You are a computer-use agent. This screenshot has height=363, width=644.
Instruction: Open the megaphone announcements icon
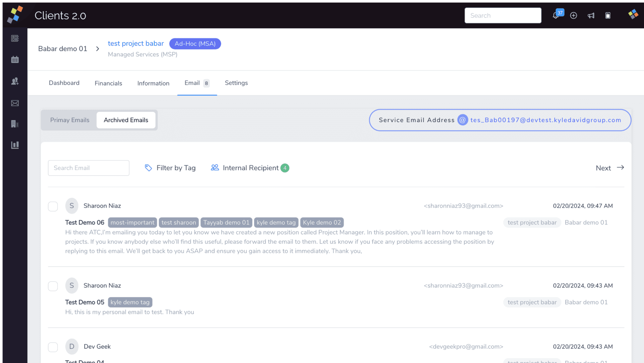tap(591, 16)
